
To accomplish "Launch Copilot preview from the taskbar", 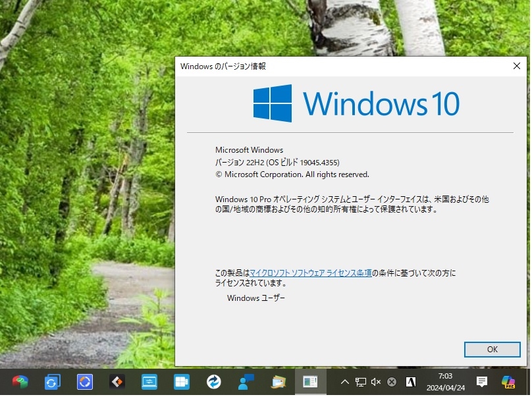I will (510, 383).
